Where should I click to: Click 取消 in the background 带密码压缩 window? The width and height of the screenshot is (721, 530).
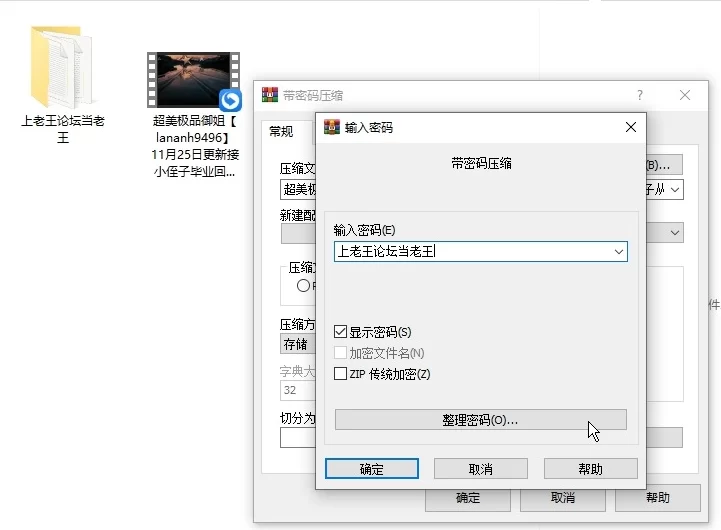click(x=563, y=498)
